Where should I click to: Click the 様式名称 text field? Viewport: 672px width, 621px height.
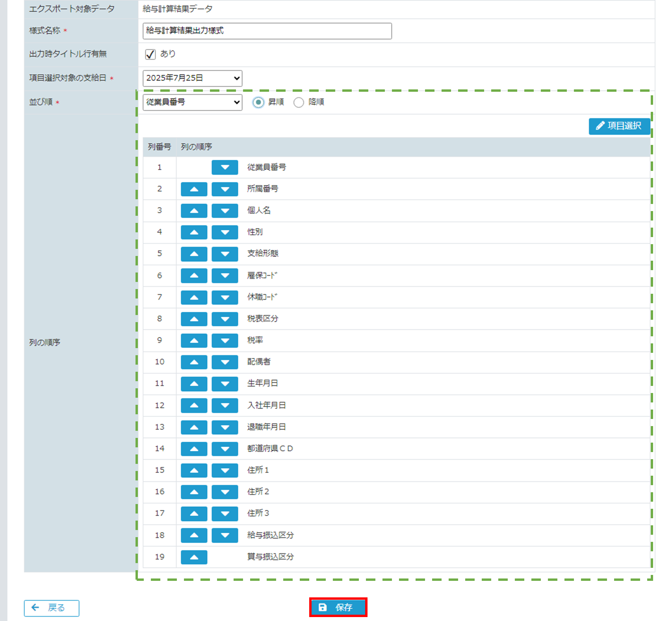click(267, 31)
